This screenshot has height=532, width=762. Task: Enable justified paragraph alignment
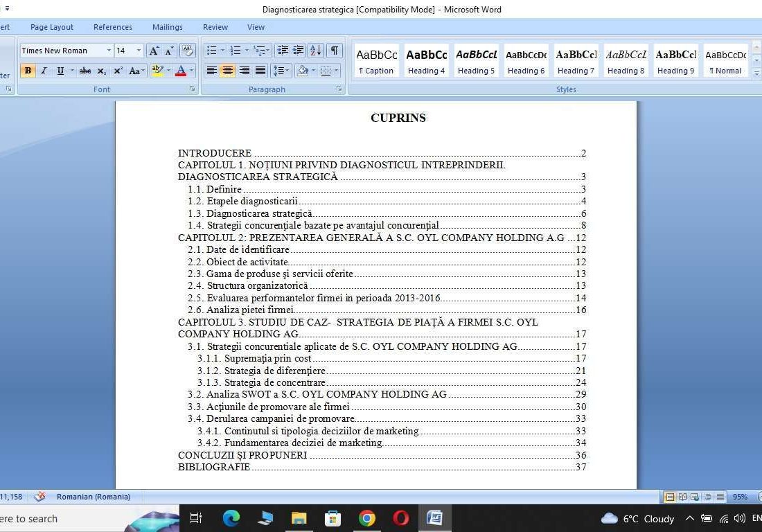(260, 70)
